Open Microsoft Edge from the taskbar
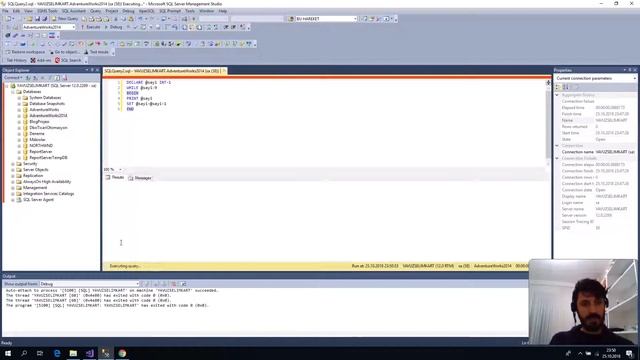The width and height of the screenshot is (640, 360). click(x=57, y=353)
